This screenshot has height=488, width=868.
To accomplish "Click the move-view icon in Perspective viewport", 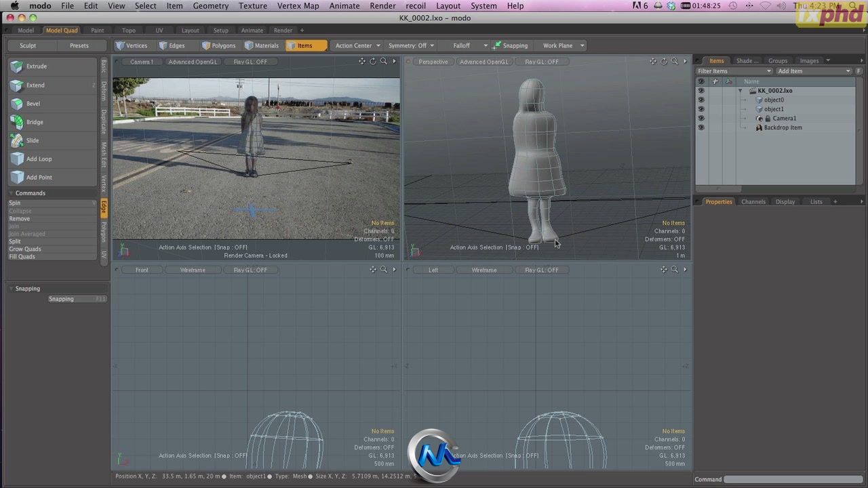I will [653, 62].
